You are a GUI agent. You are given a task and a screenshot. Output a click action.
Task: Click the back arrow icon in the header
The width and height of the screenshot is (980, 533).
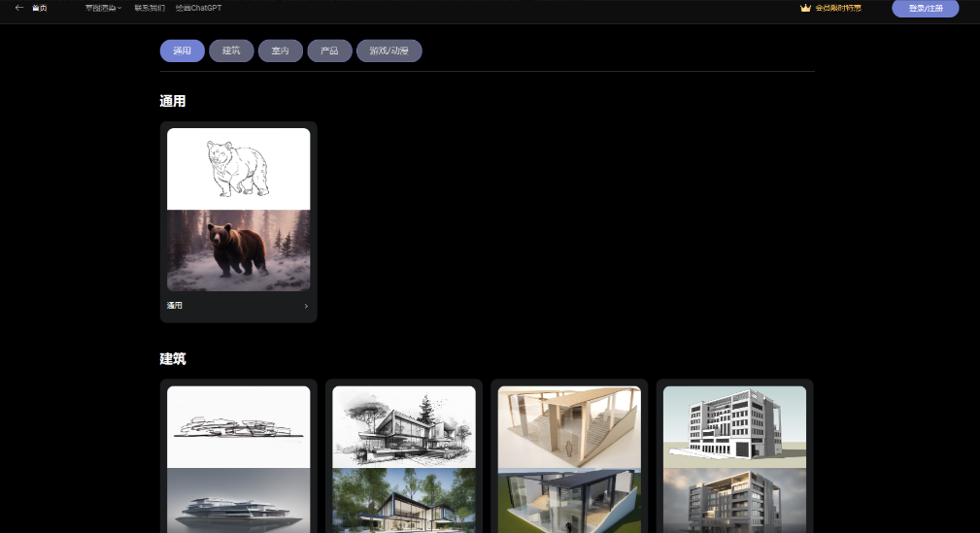coord(19,8)
